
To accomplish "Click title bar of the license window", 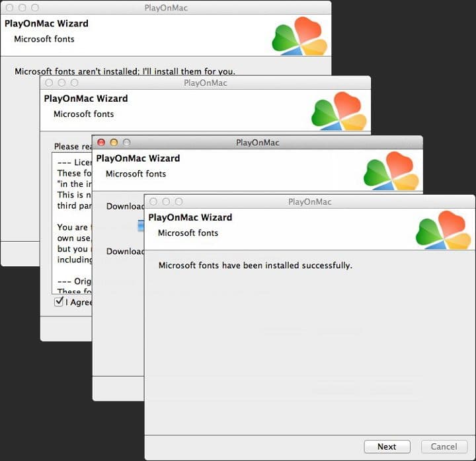I will tap(205, 83).
